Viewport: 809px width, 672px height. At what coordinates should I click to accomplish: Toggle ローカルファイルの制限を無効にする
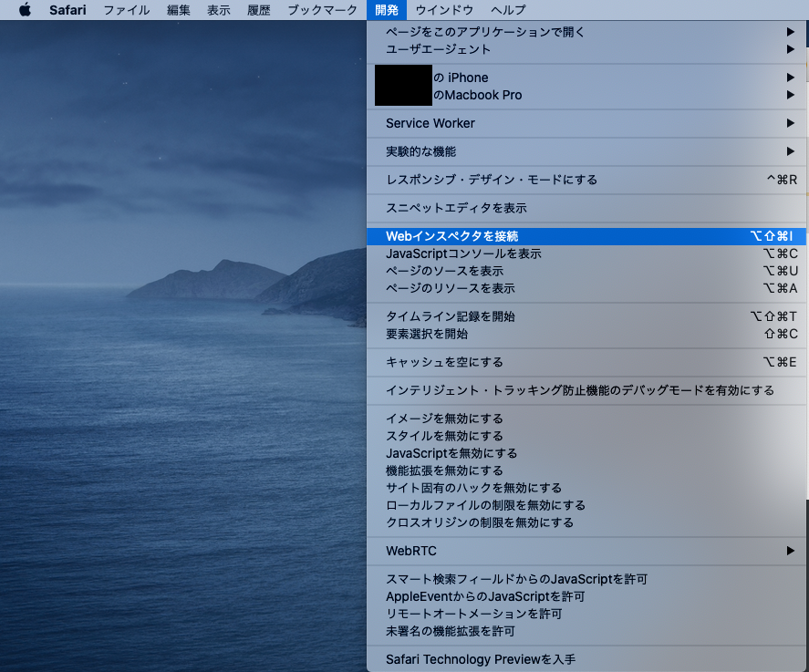[586, 505]
